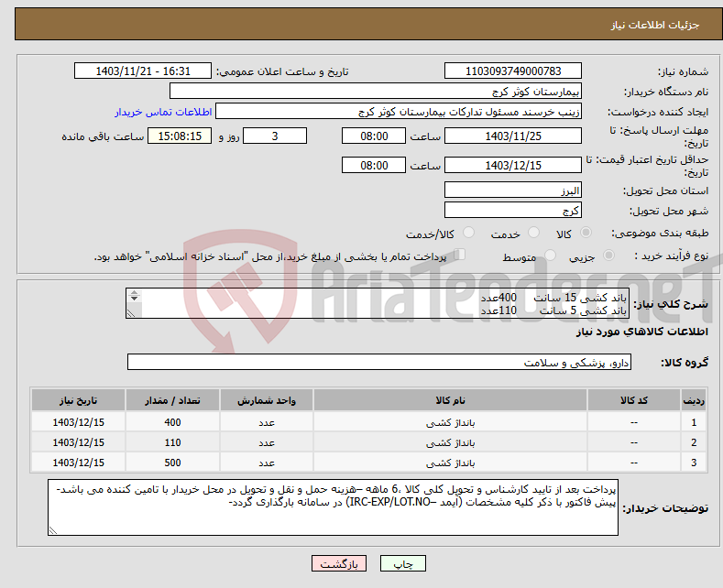723x588 pixels.
Task: Click بانداژ کشی in row 1
Action: 451,422
